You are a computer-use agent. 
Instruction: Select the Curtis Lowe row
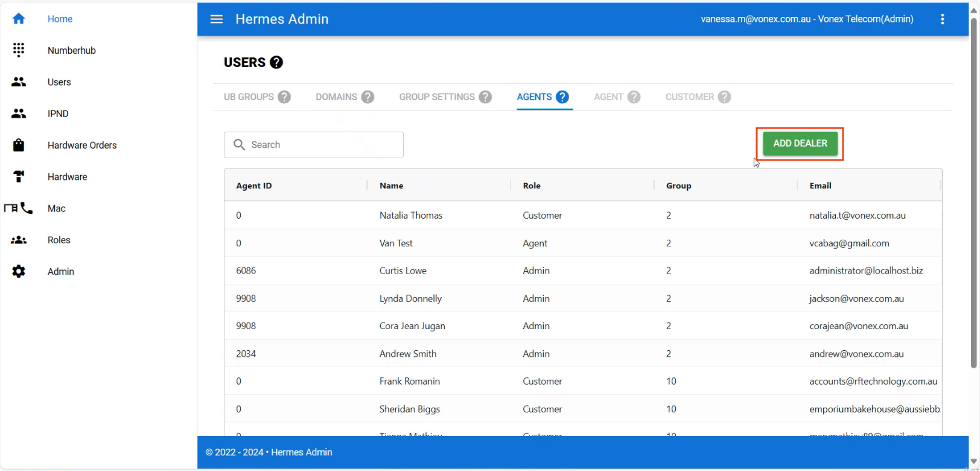tap(402, 271)
